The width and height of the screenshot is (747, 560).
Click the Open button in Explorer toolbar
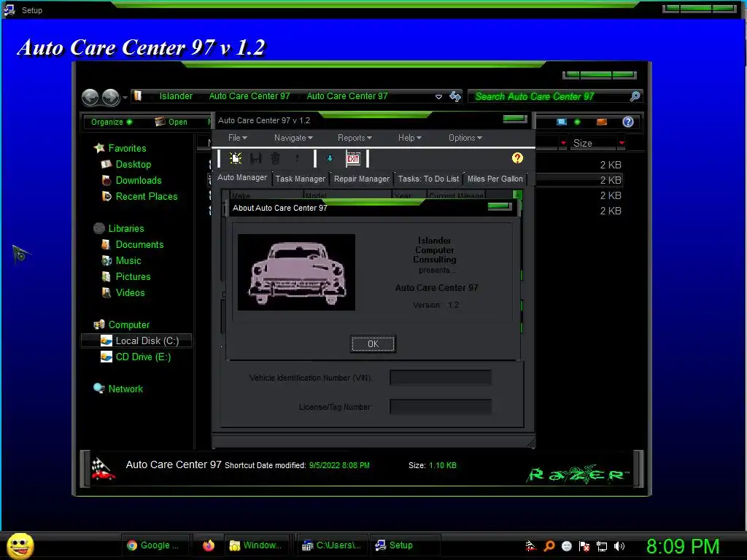171,122
